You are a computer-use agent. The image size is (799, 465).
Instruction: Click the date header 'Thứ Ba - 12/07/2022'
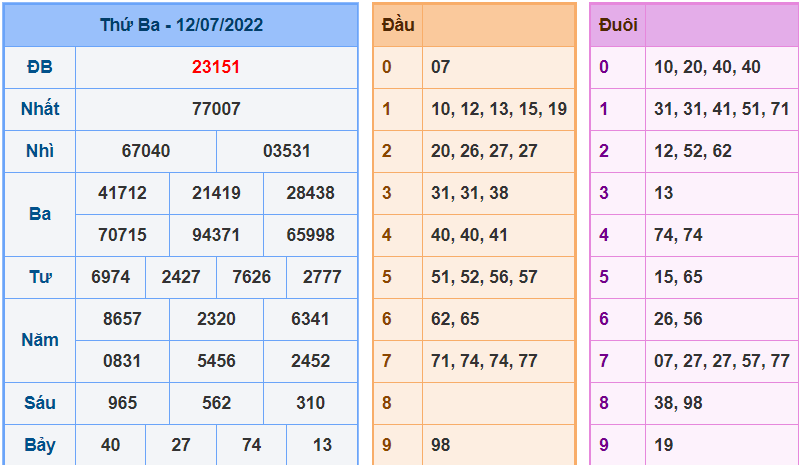pos(181,25)
